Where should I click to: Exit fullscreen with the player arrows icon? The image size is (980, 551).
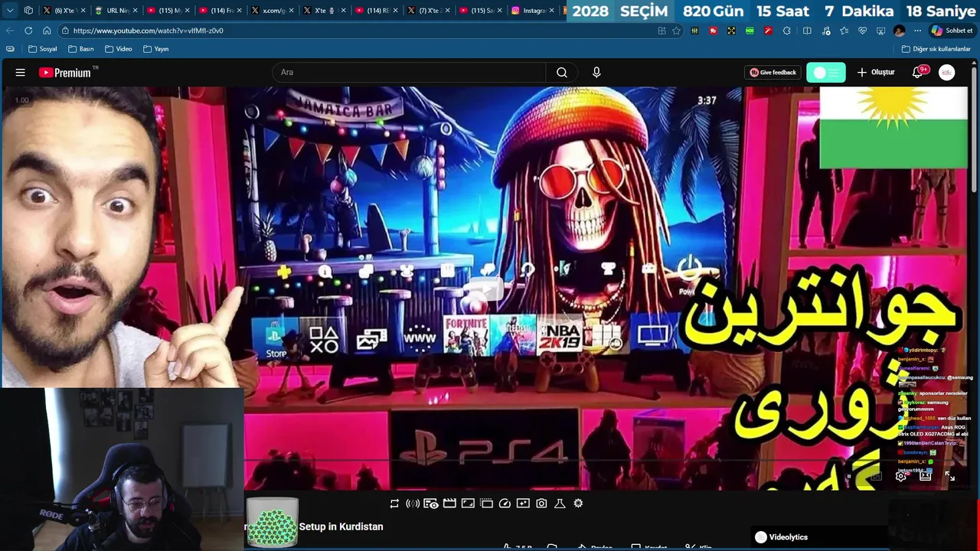coord(949,476)
